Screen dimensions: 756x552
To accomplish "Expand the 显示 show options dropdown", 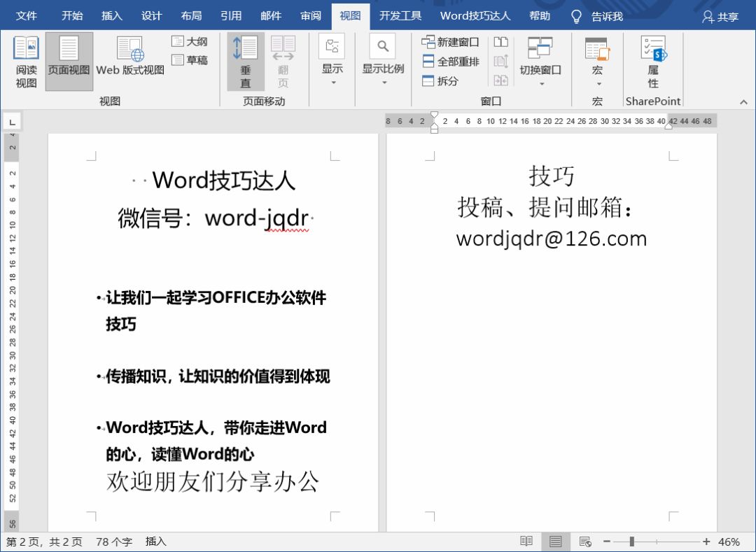I will tap(332, 60).
